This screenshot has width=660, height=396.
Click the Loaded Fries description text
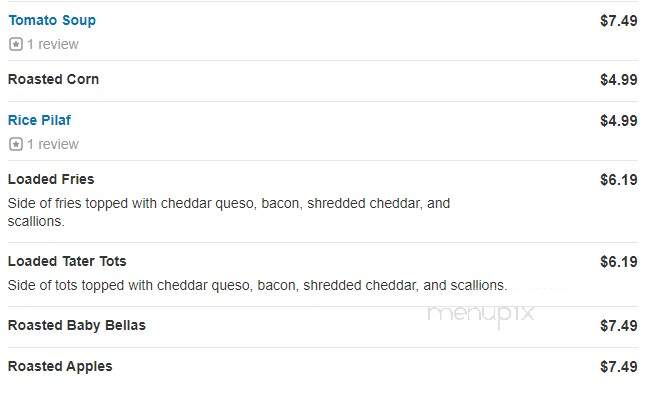click(229, 212)
